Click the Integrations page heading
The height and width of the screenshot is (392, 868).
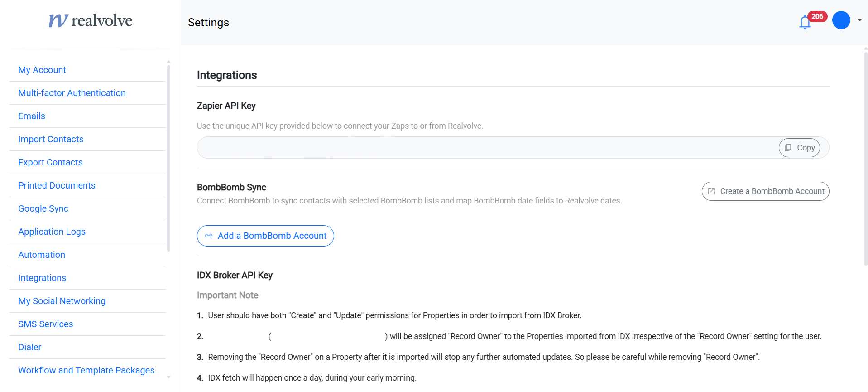click(227, 75)
